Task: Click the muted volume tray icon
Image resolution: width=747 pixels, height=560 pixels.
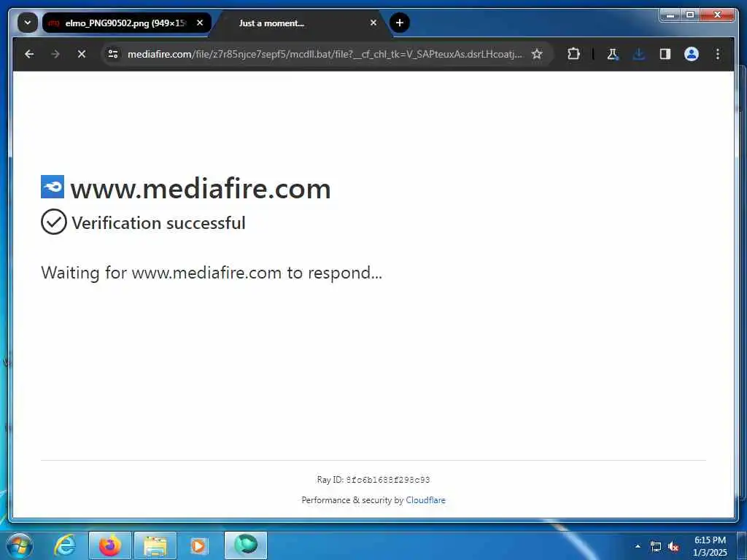Action: pos(673,547)
